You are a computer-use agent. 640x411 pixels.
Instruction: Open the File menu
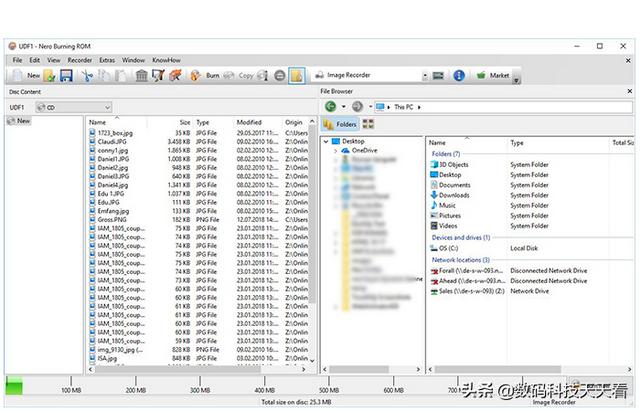[17, 60]
